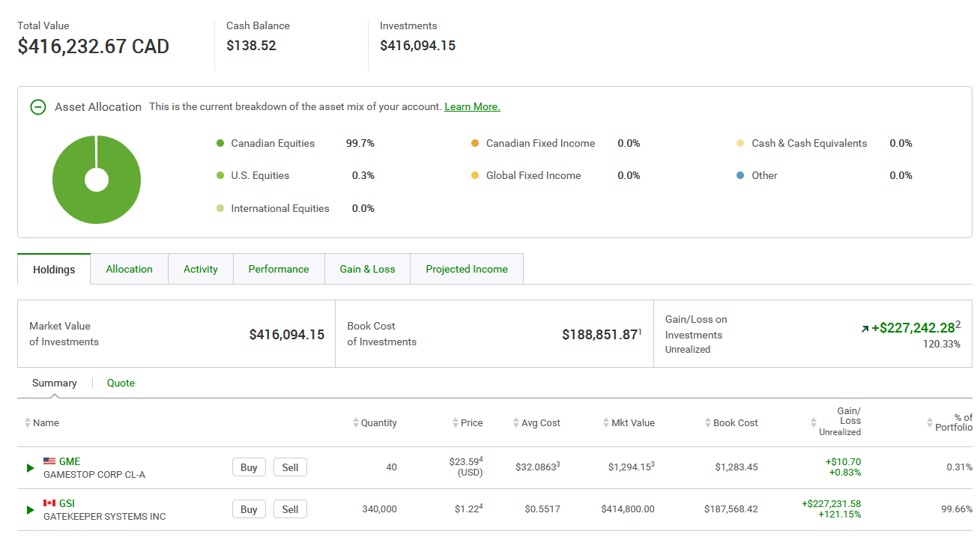Viewport: 980px width, 537px height.
Task: Sort holdings by % of Portfolio
Action: 950,422
